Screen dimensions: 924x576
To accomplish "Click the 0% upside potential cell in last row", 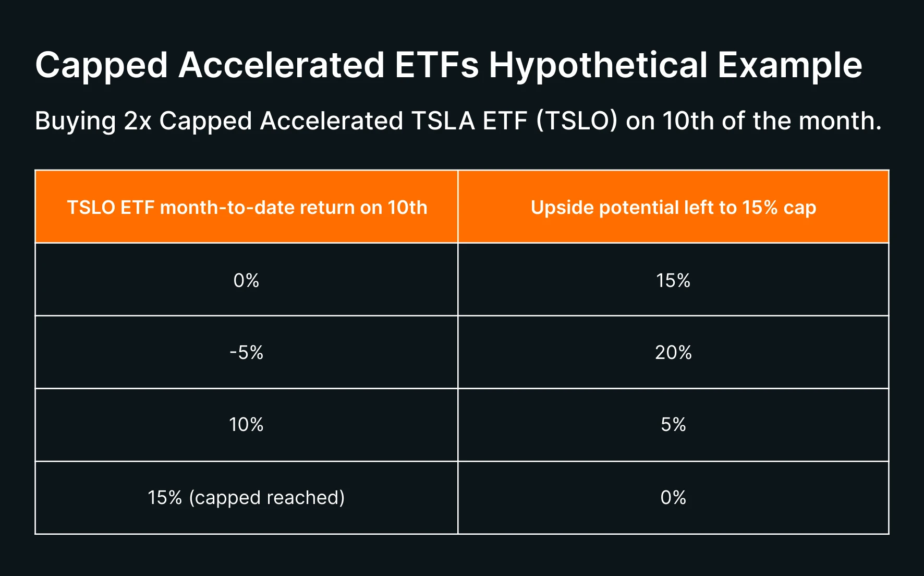I will click(x=673, y=498).
